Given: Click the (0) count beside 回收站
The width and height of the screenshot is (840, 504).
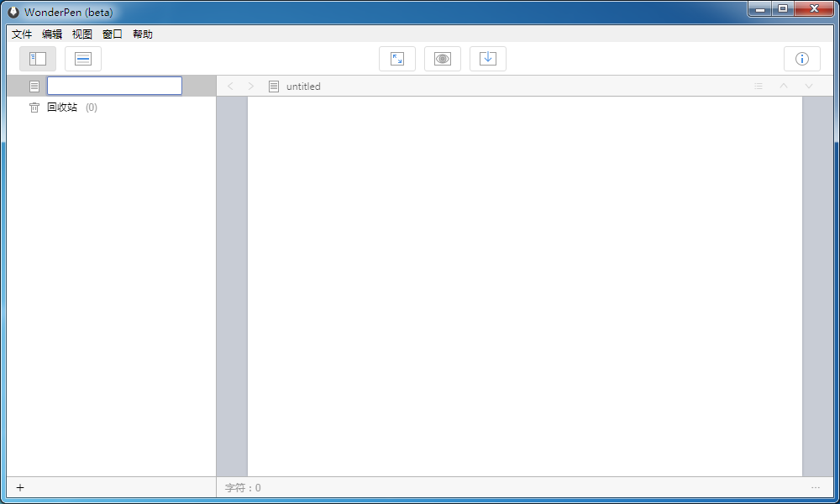Looking at the screenshot, I should click(x=92, y=108).
